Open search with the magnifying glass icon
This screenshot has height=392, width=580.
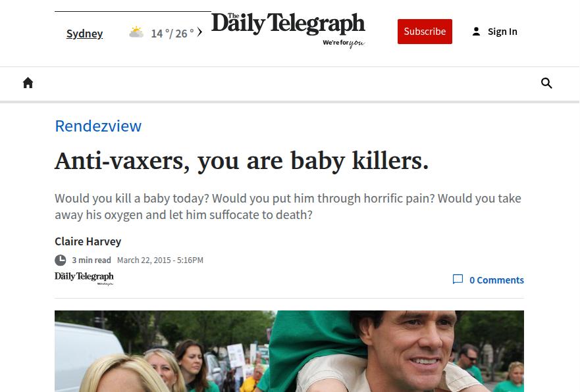pyautogui.click(x=546, y=83)
